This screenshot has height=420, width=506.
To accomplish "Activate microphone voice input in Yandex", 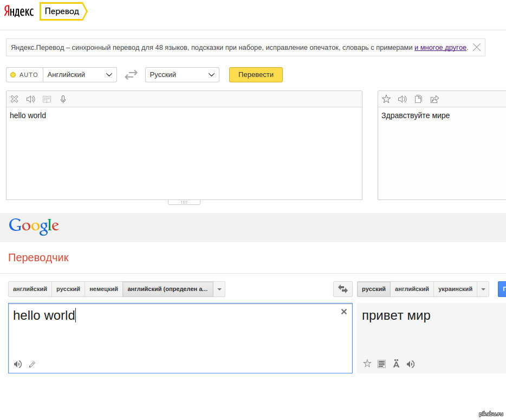I will click(63, 99).
